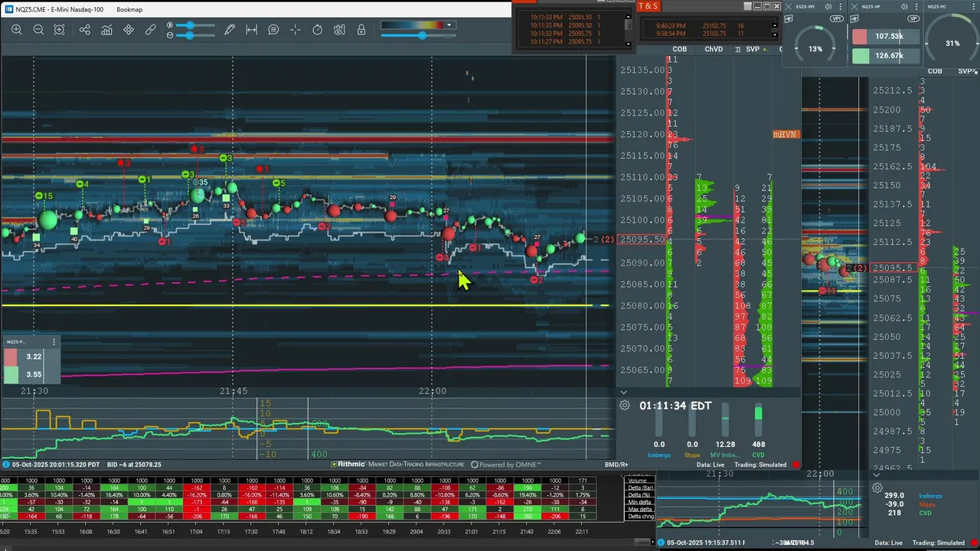
Task: Click the 25095.50 current price label
Action: click(x=642, y=240)
